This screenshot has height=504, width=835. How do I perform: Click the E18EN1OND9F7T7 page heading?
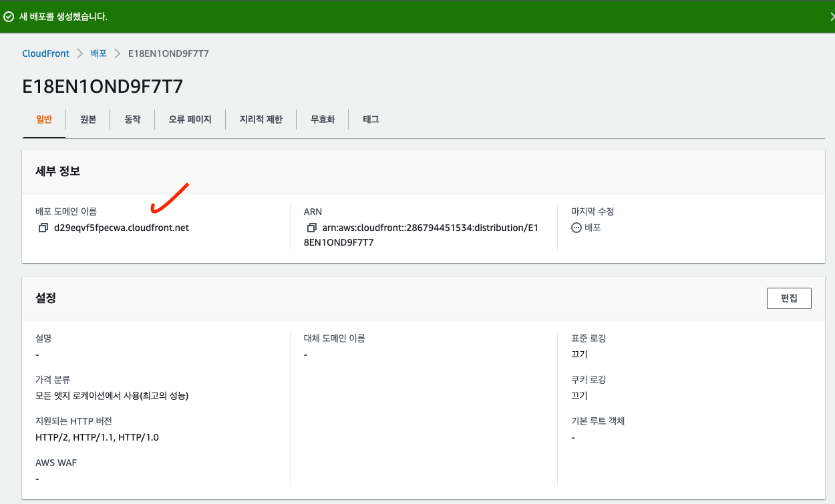point(103,87)
